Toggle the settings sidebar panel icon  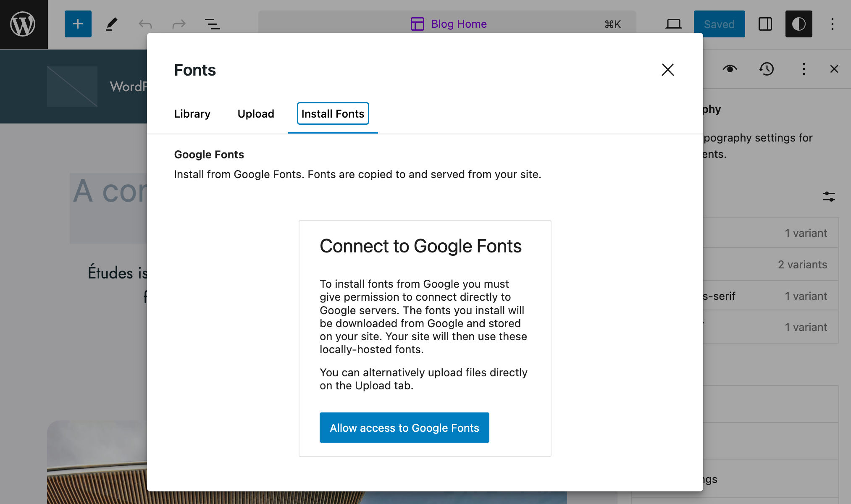[x=765, y=24]
